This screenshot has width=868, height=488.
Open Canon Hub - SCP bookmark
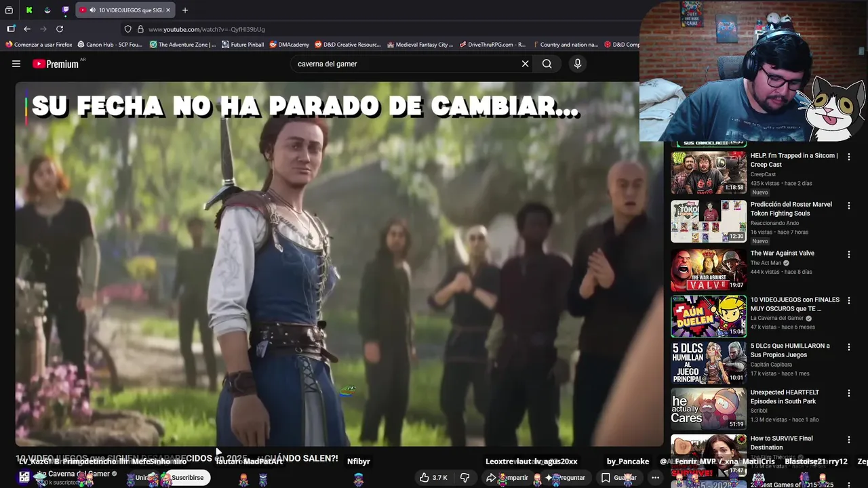pos(110,45)
